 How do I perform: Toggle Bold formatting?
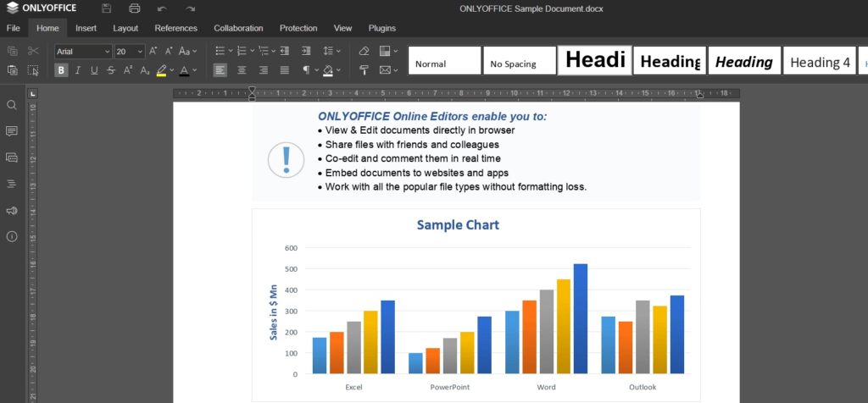[61, 70]
